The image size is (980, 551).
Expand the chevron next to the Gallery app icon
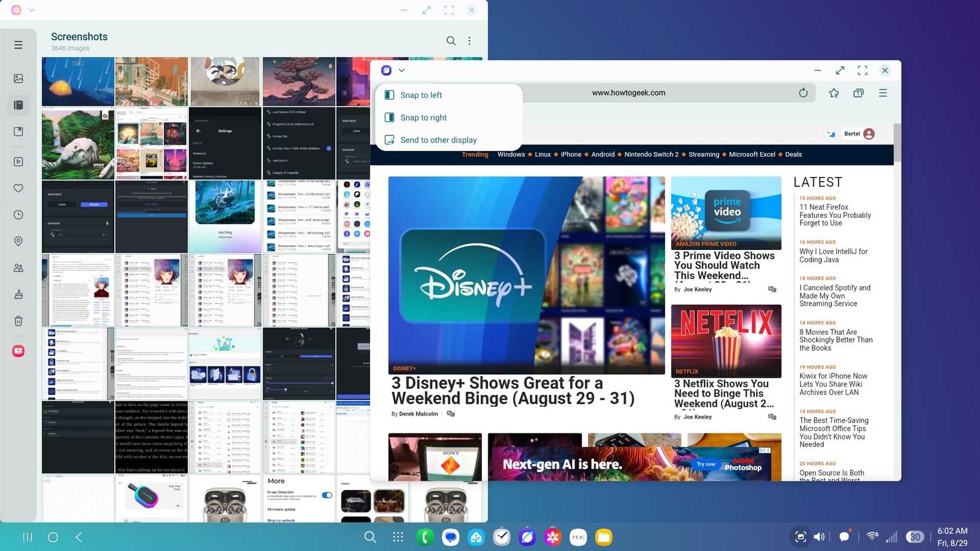click(31, 10)
